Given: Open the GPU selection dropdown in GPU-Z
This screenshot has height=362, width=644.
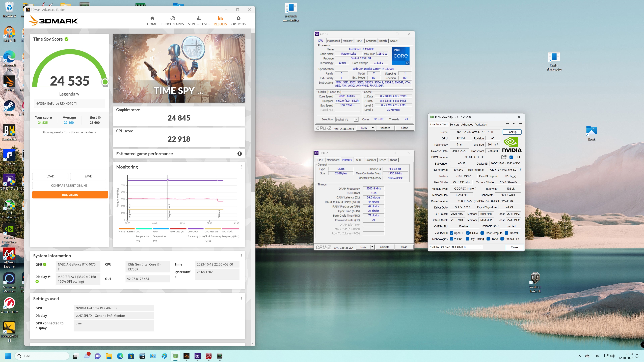Looking at the screenshot, I should (x=456, y=247).
